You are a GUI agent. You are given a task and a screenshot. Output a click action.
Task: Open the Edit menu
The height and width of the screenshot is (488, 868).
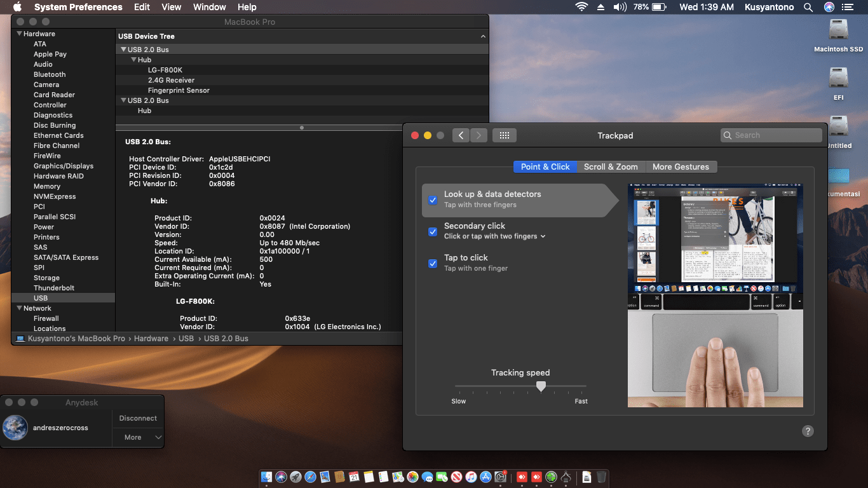(x=142, y=7)
